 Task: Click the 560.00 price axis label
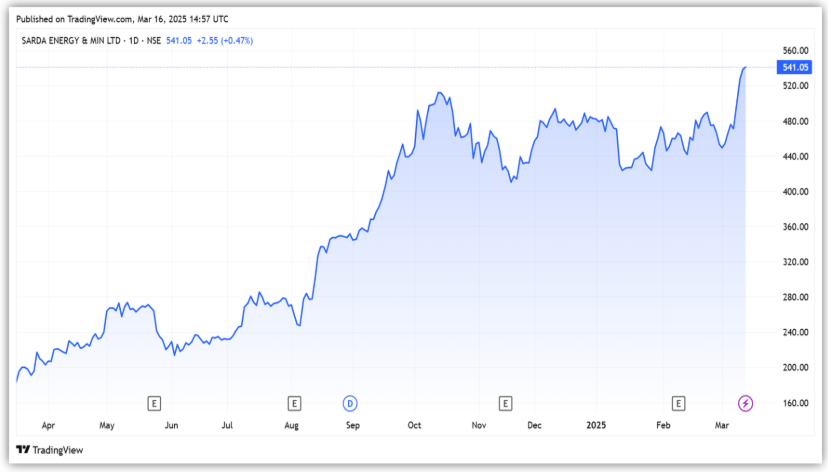[795, 50]
